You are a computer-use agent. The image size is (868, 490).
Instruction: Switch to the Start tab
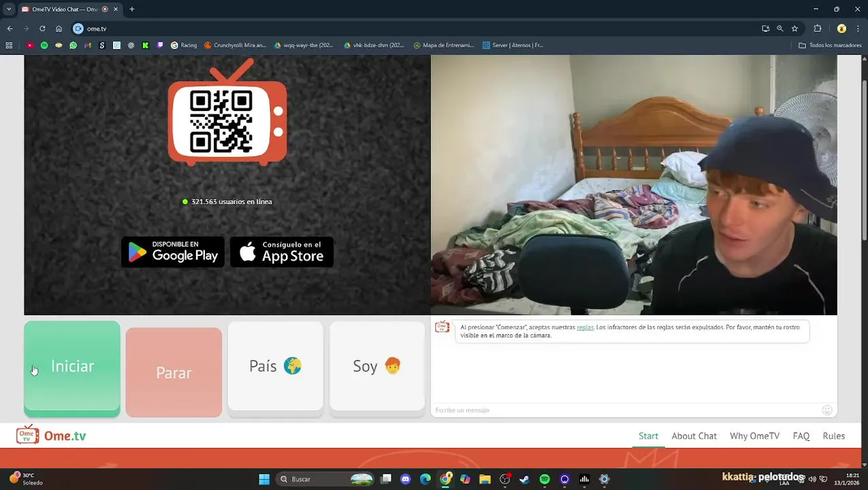(x=648, y=436)
